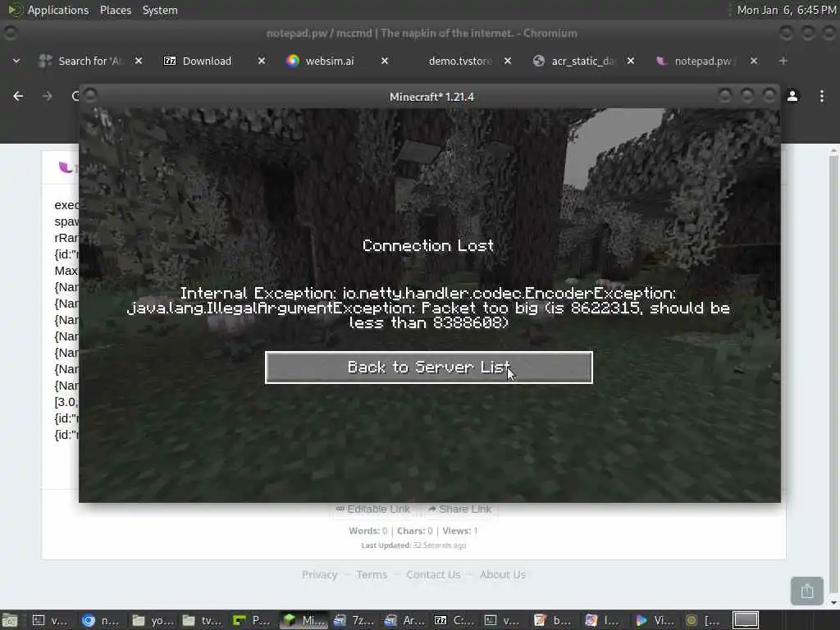Click the Share Link on notepad.pw

[460, 509]
